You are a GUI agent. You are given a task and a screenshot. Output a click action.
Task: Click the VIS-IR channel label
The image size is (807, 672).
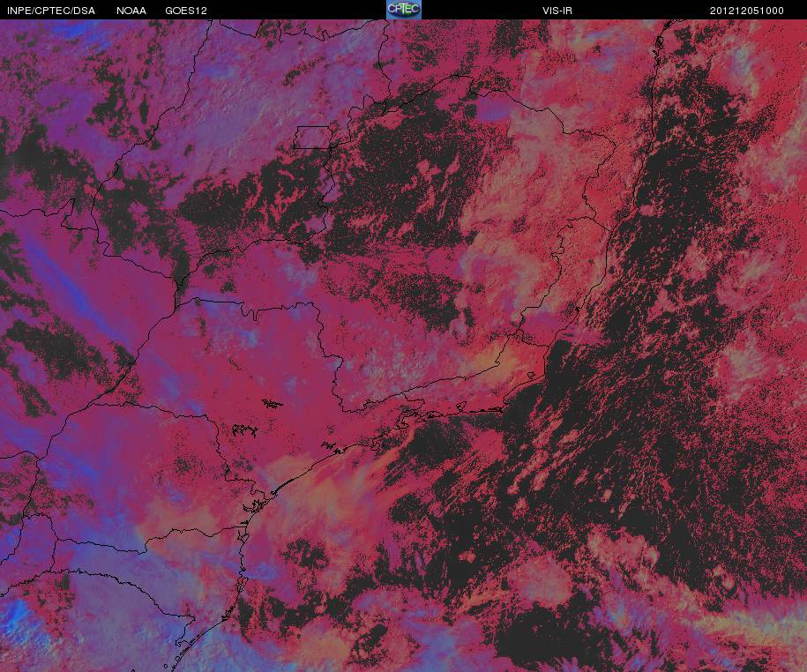coord(557,11)
